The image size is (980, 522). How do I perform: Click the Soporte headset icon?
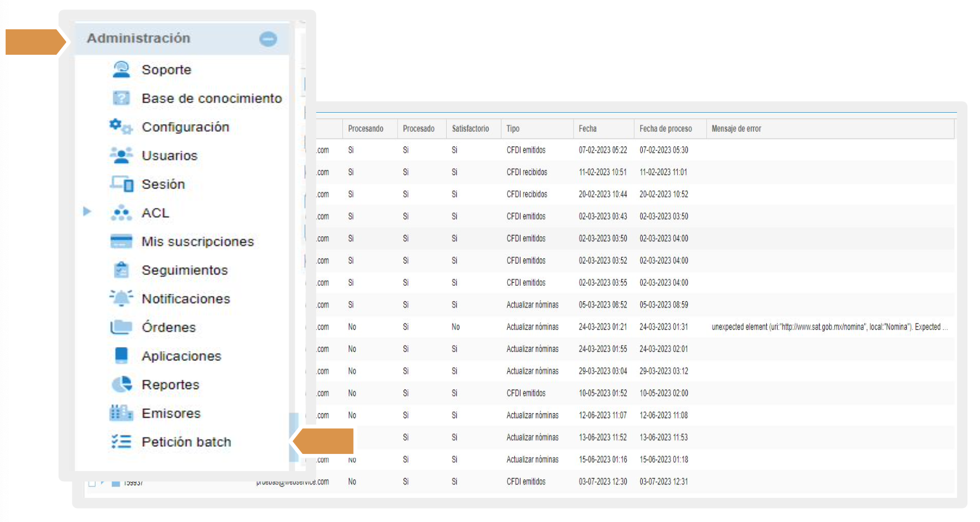121,69
